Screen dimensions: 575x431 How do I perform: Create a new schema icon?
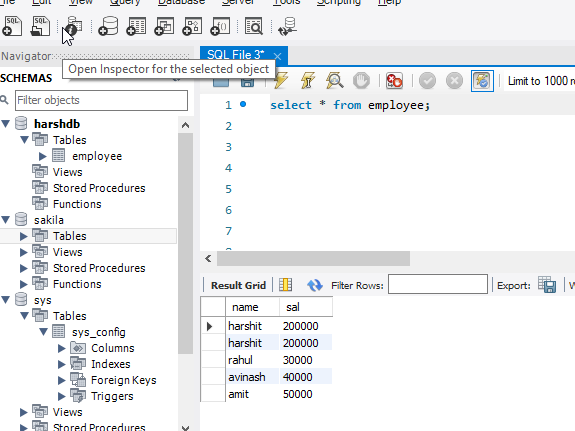pyautogui.click(x=109, y=26)
